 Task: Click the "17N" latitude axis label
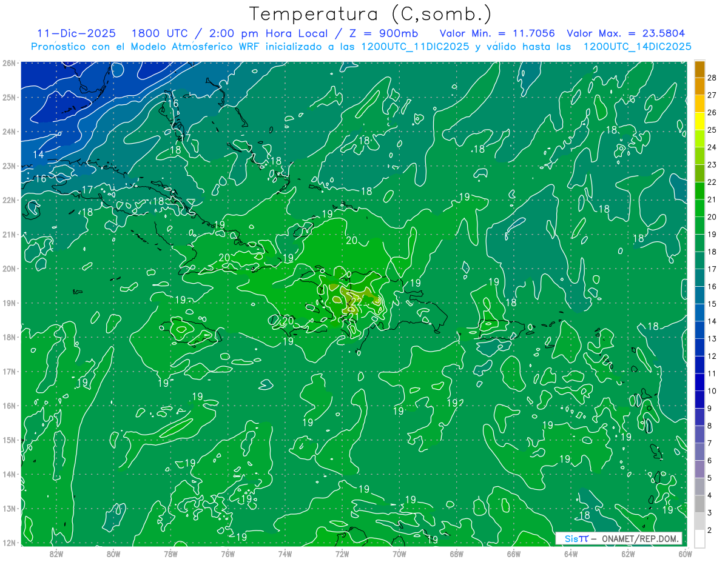tap(9, 372)
